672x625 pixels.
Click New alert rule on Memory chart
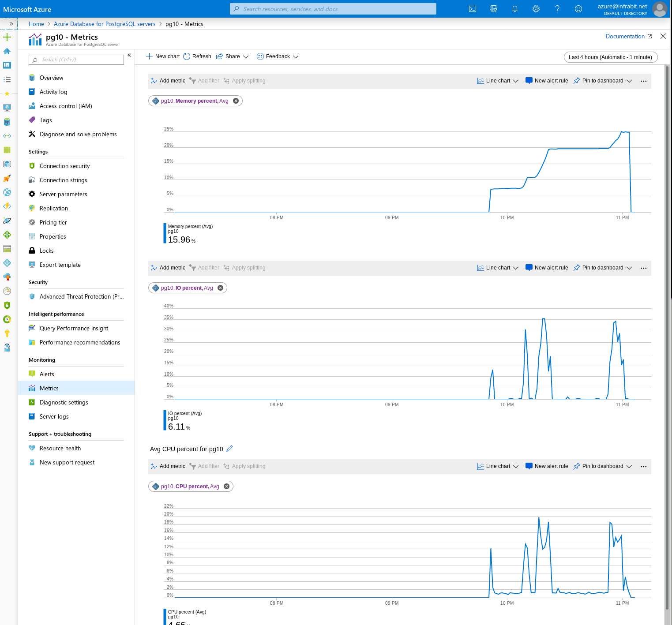[547, 81]
